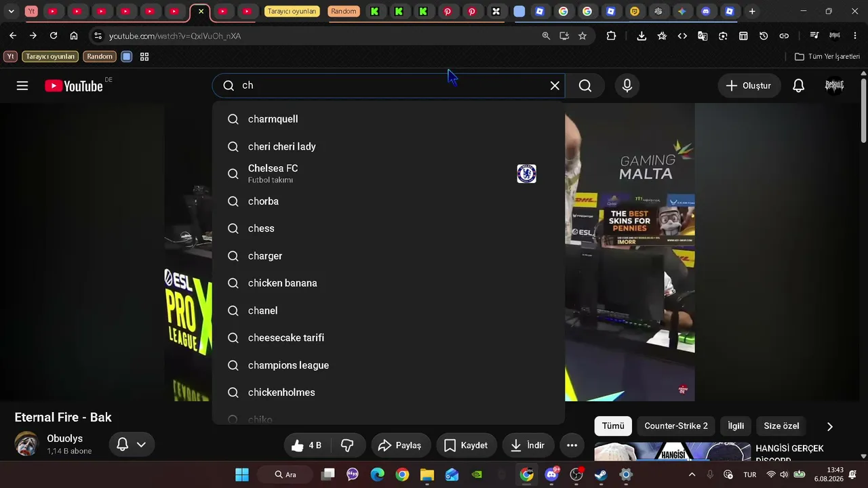Open the account avatar menu
The image size is (868, 488).
(x=834, y=85)
